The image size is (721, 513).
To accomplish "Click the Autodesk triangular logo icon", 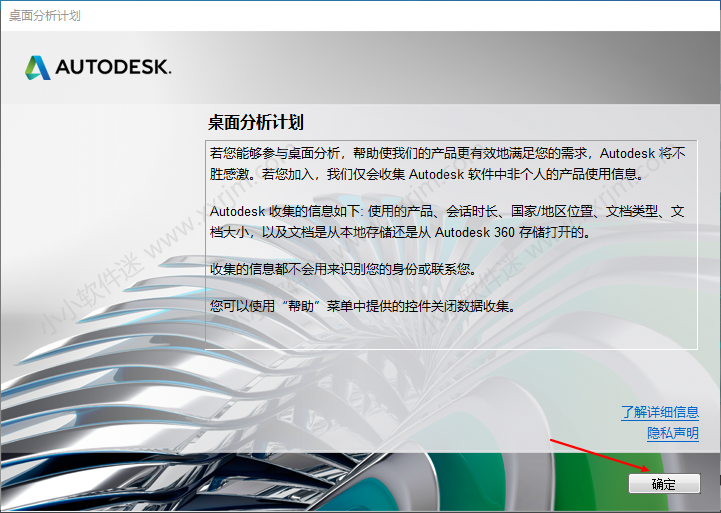I will (x=37, y=67).
